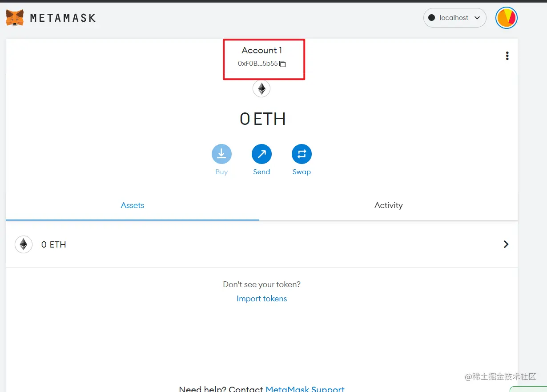Switch to the Activity tab
547x392 pixels.
coord(389,205)
